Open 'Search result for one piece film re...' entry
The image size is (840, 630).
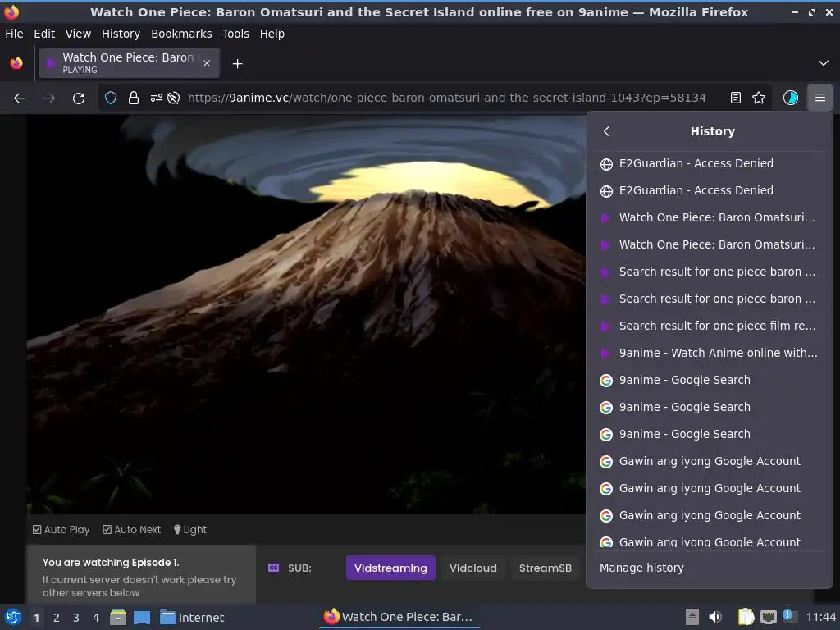[x=710, y=326]
